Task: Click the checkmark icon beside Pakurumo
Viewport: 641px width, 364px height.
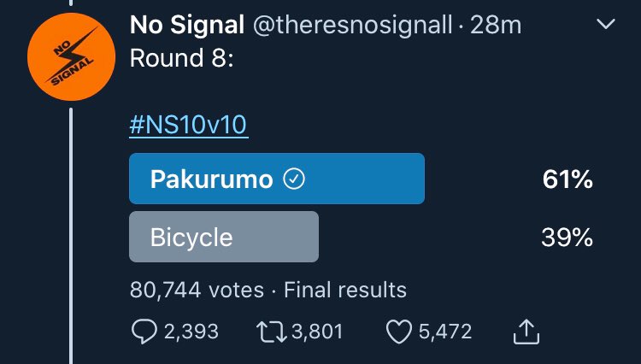Action: click(294, 179)
